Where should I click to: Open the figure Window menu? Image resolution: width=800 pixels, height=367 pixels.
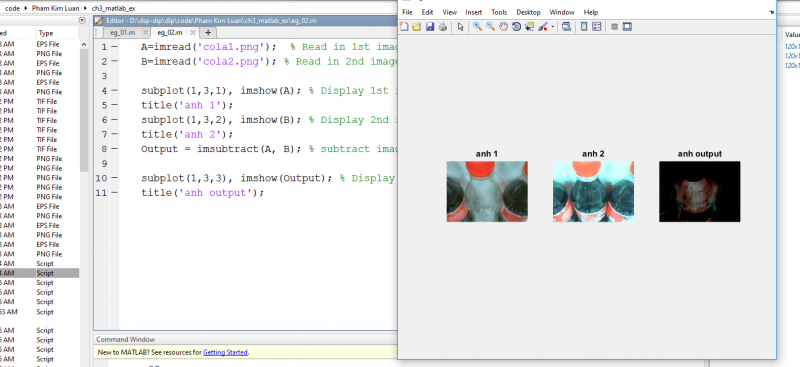(x=562, y=12)
